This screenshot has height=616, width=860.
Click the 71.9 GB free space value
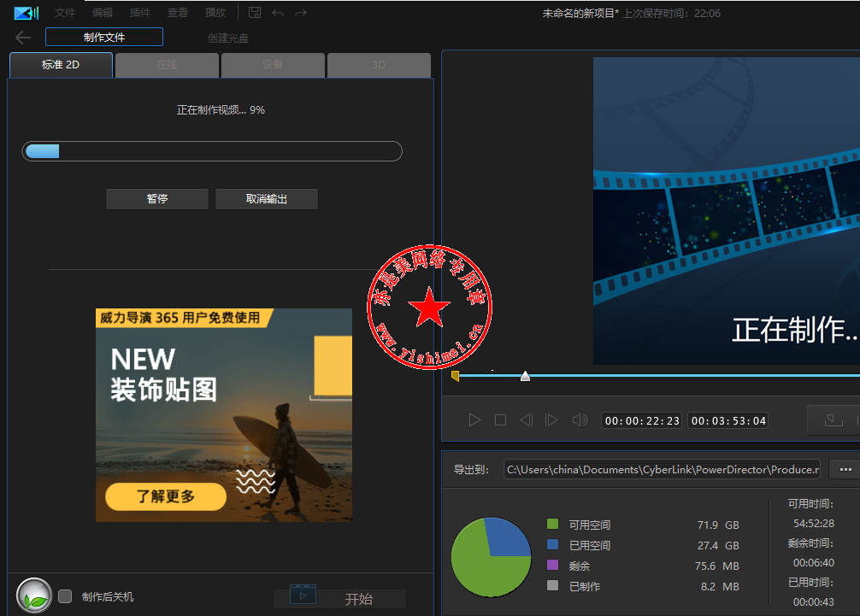click(718, 525)
